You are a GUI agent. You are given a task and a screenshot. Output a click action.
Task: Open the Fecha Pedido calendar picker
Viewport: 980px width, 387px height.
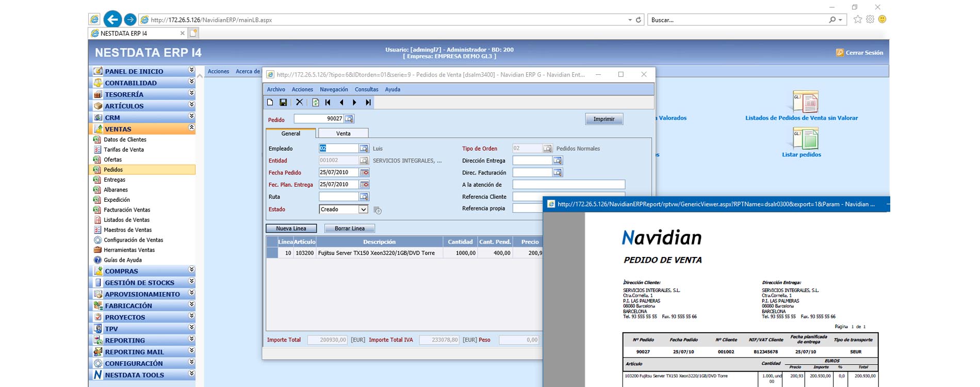click(364, 172)
